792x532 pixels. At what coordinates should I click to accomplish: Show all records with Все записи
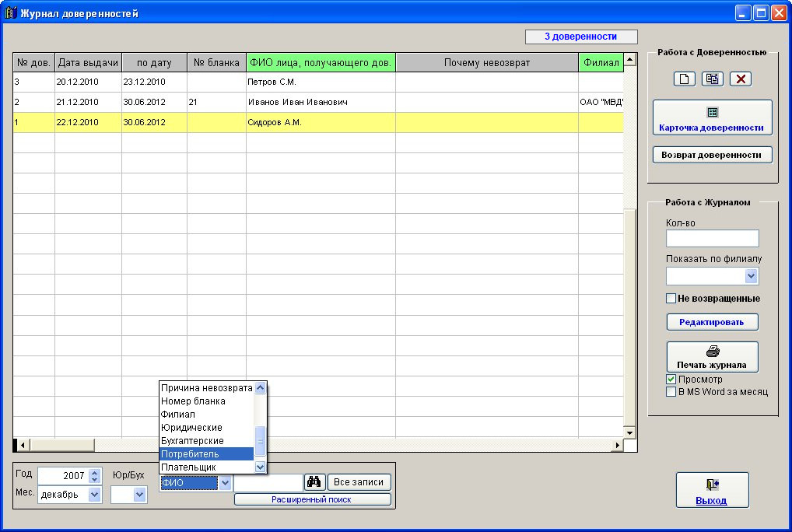[359, 482]
